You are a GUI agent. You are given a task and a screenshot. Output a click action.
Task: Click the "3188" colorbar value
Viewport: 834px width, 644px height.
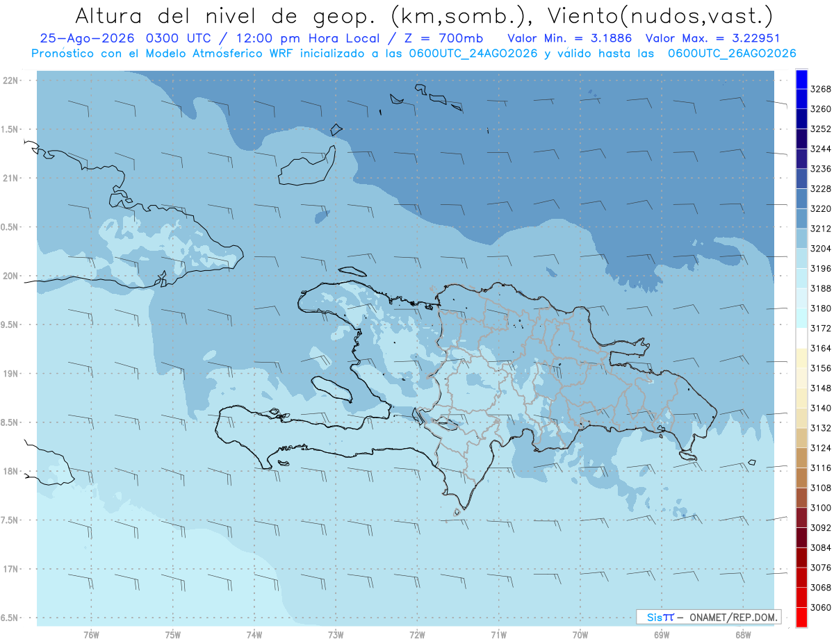pos(821,288)
